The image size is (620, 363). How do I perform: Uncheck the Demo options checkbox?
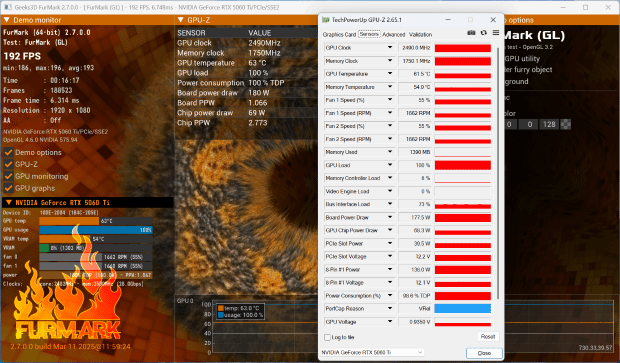tap(8, 152)
